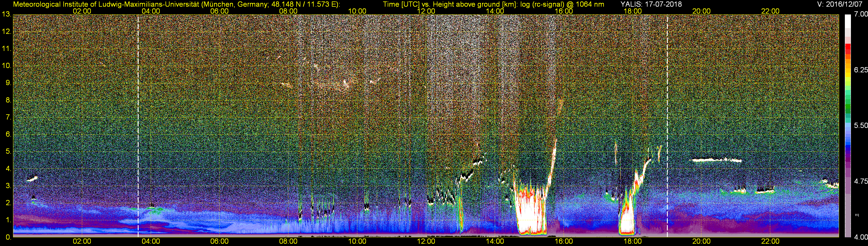Click the 06:00 label on the top time axis
868x246 pixels.
219,11
